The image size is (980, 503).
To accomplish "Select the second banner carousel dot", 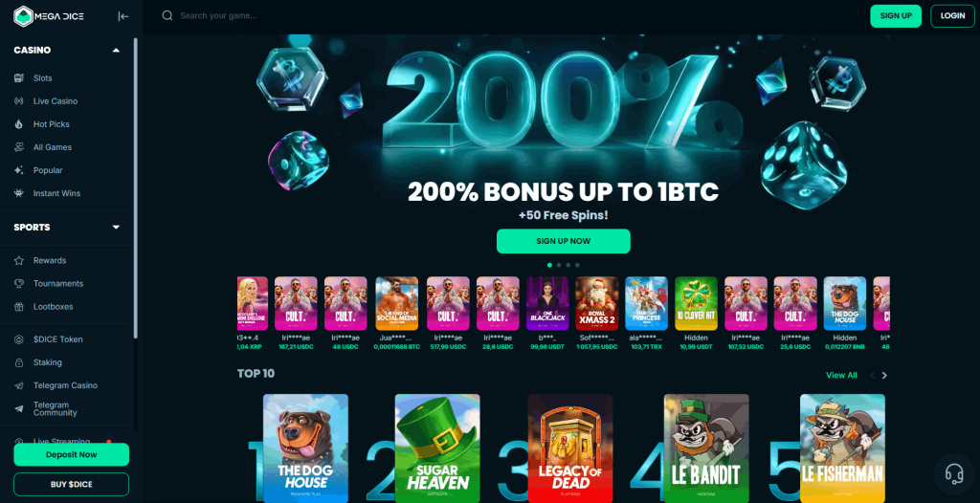I will [559, 265].
